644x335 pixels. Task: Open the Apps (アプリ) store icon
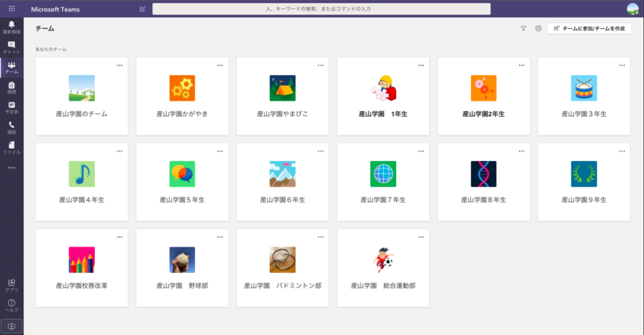11,284
